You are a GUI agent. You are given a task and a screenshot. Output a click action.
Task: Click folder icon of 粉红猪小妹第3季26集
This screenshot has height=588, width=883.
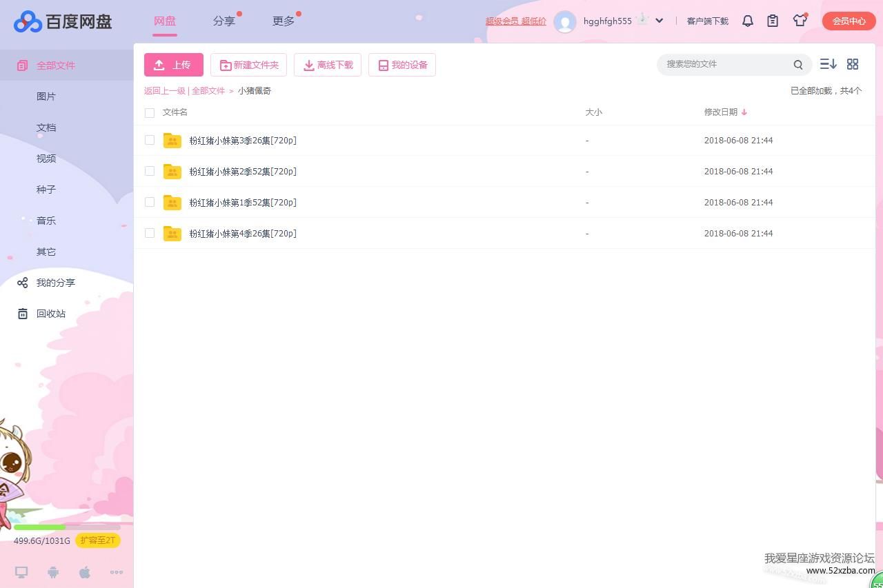[172, 141]
